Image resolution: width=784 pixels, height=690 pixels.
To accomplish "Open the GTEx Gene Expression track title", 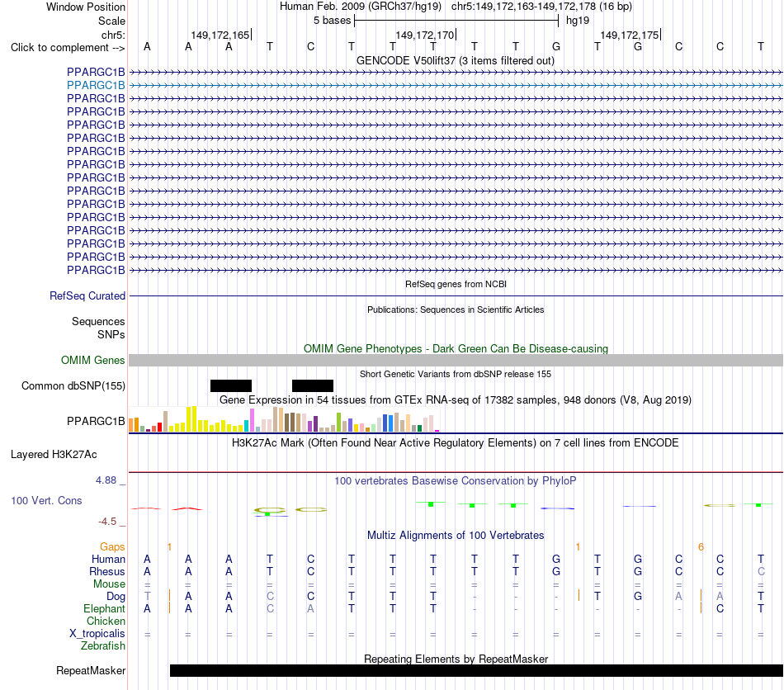I will [456, 400].
